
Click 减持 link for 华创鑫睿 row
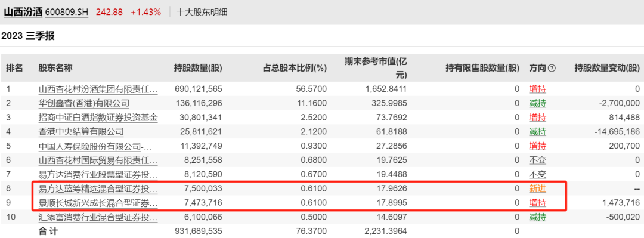click(x=538, y=103)
